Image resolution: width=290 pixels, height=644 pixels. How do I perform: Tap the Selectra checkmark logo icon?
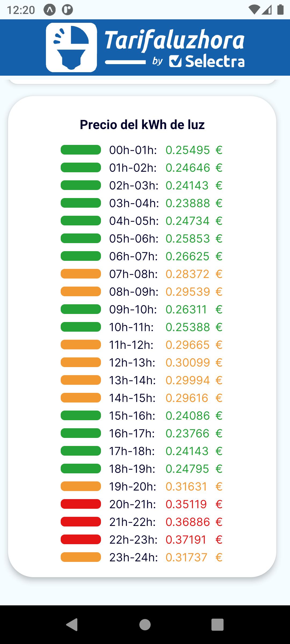pos(176,61)
